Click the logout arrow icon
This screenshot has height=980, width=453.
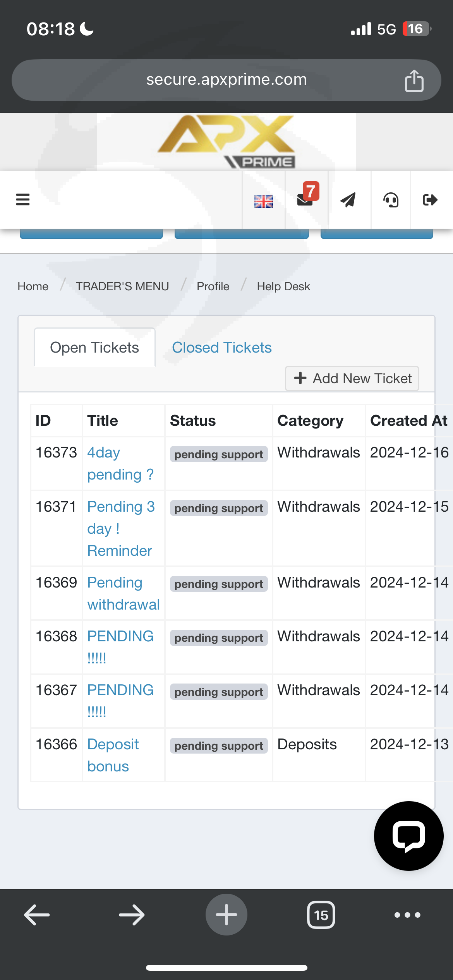[x=430, y=200]
